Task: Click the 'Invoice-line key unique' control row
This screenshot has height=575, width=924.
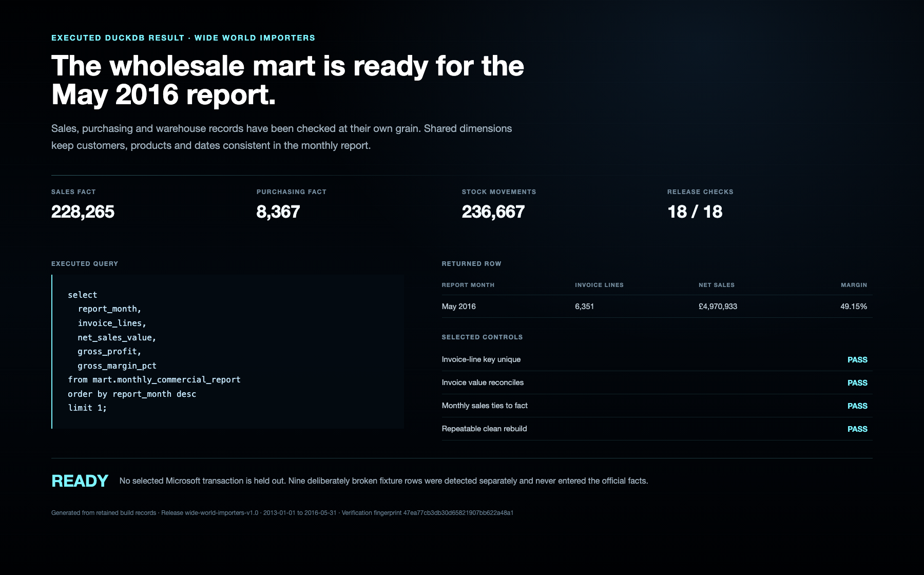Action: [657, 359]
